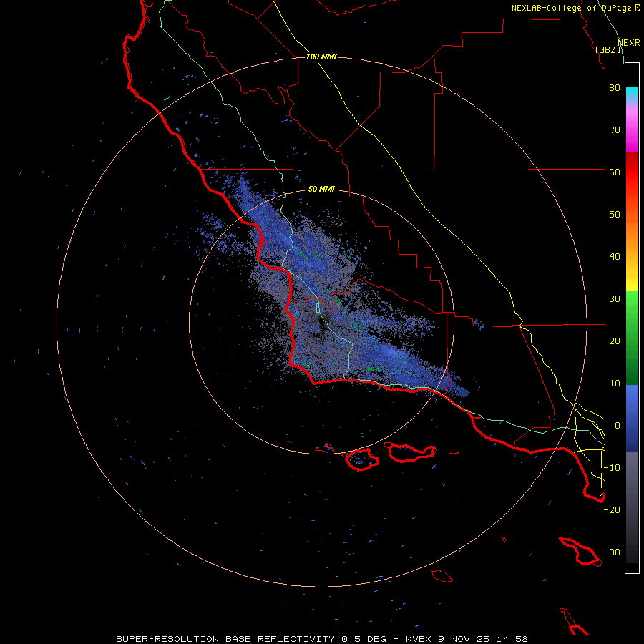Screen dimensions: 644x644
Task: Click the [dBZ] unit label
Action: pyautogui.click(x=608, y=49)
